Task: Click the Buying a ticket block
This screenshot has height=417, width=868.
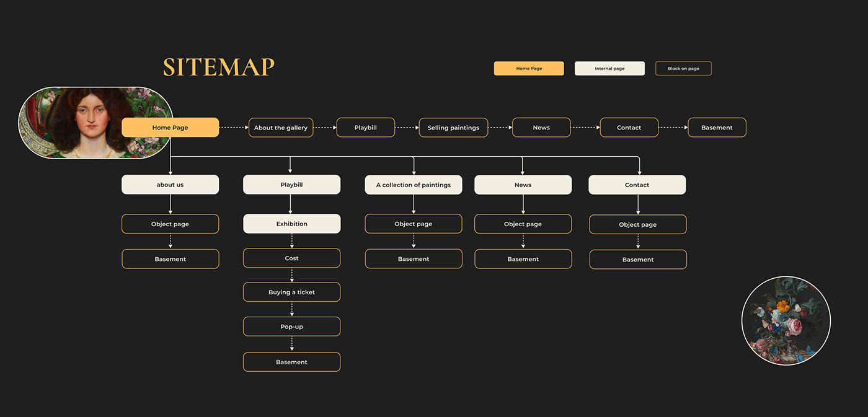Action: (x=291, y=292)
